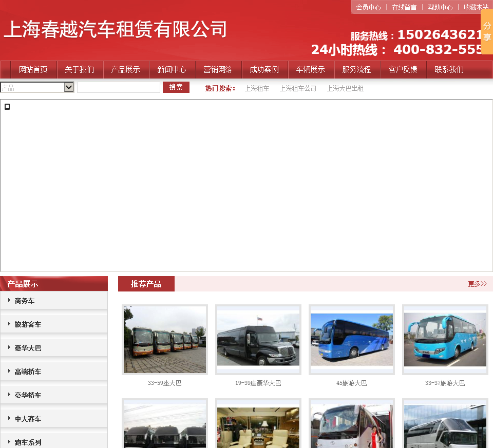View 成功案例 page
Viewport: 493px width, 448px height.
(x=265, y=69)
